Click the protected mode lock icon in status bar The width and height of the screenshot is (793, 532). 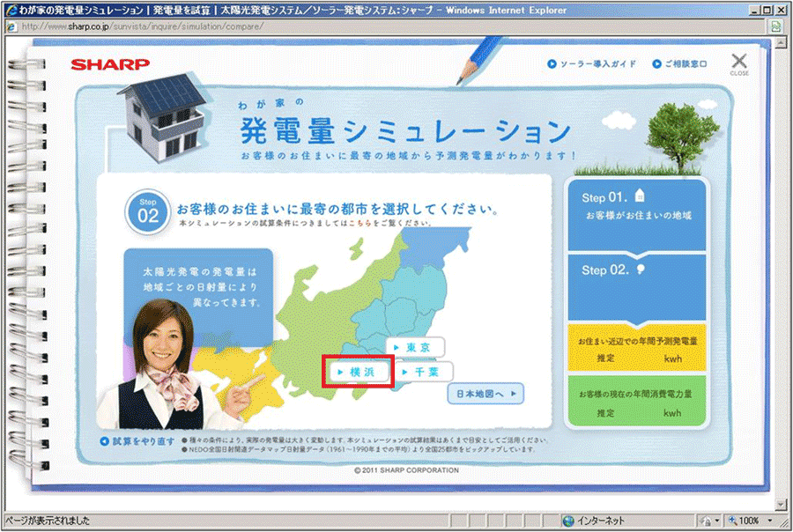click(707, 521)
